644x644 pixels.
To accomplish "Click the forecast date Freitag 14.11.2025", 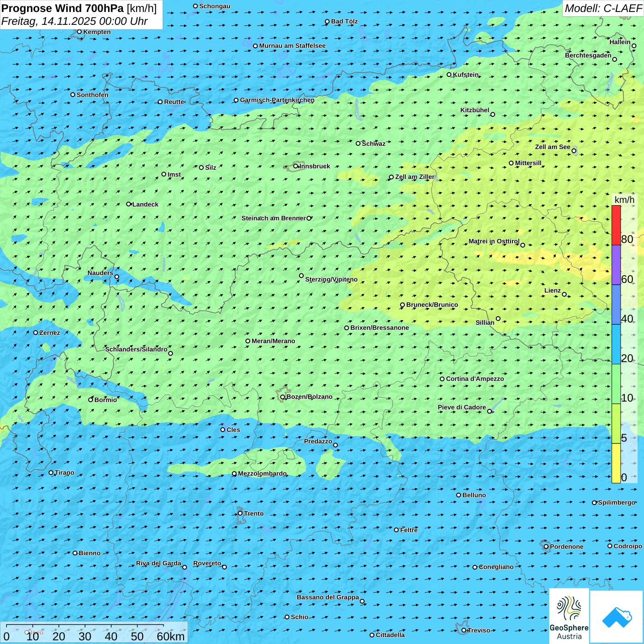I will click(75, 21).
